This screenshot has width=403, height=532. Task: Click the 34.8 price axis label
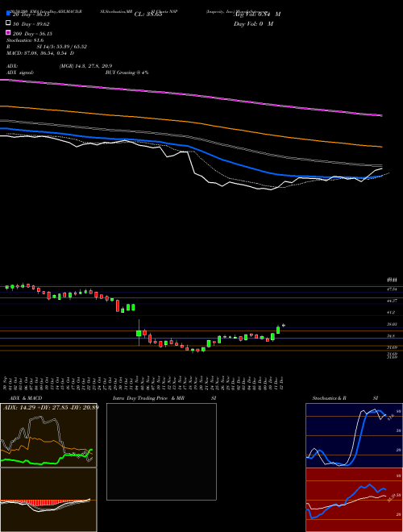coord(392,336)
